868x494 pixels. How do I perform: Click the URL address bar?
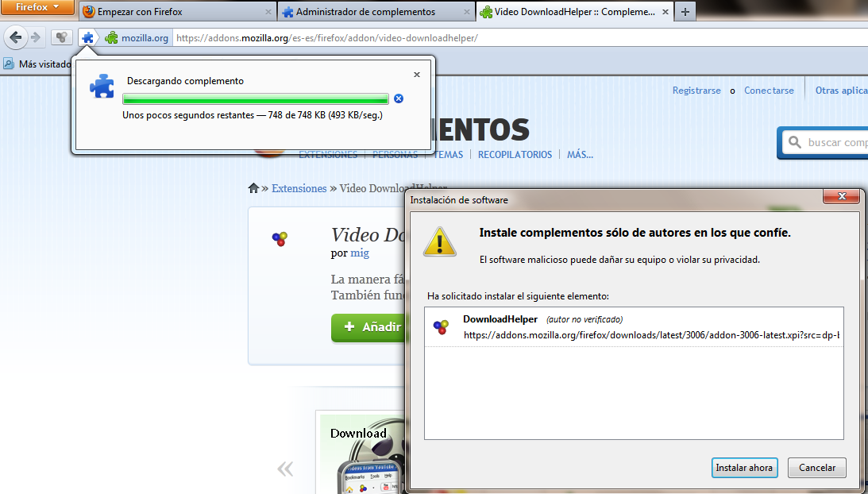508,37
